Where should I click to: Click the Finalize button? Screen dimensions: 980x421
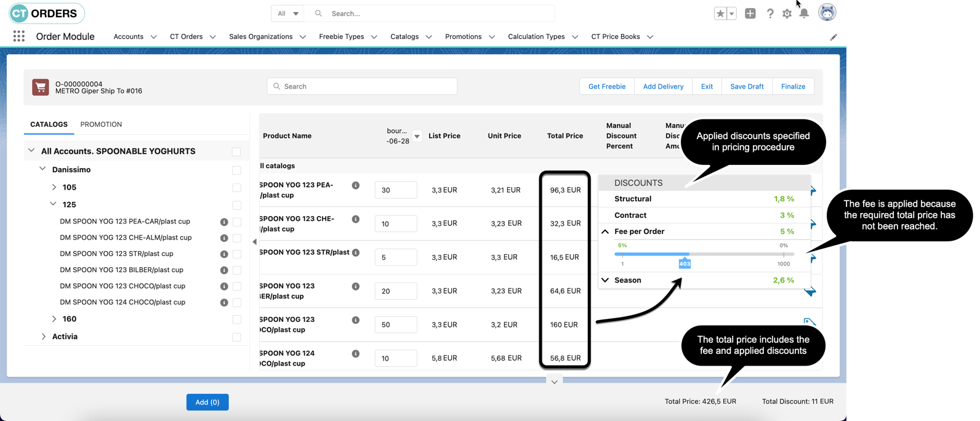pos(793,86)
